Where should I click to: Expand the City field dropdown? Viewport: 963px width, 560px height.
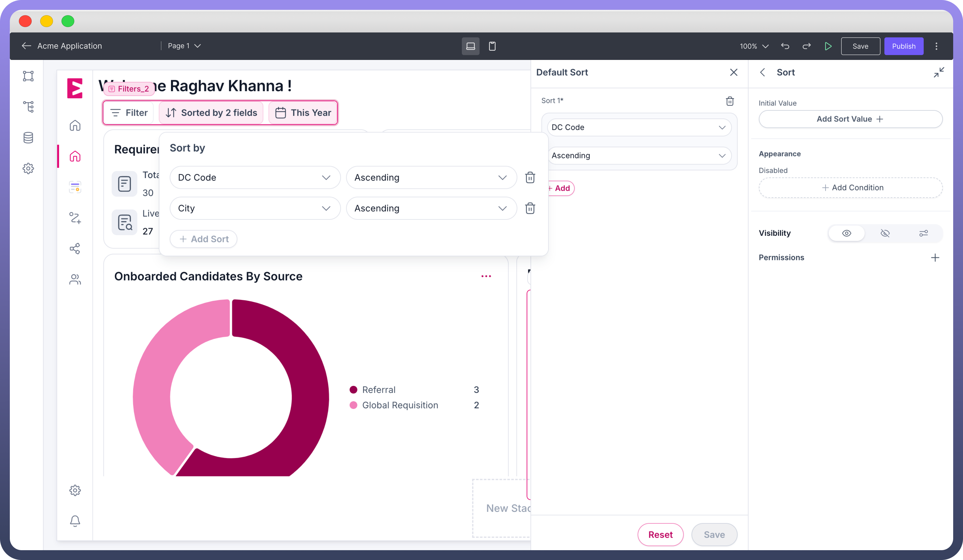click(x=255, y=208)
